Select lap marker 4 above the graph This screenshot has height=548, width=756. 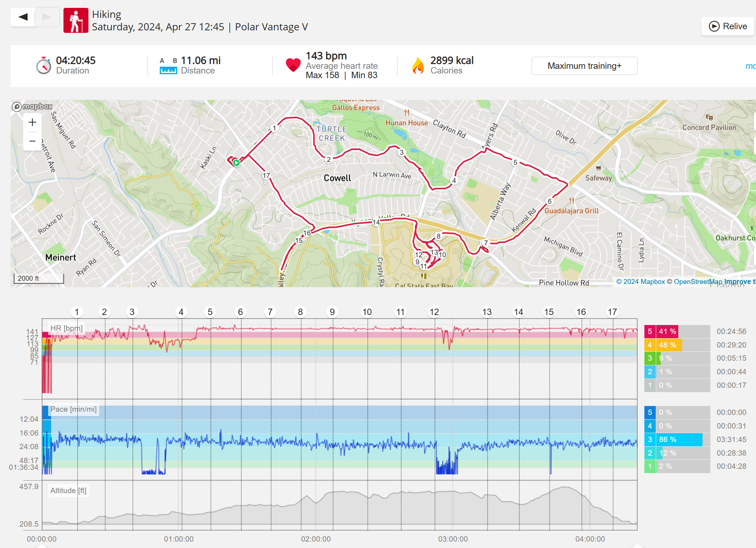coord(181,312)
